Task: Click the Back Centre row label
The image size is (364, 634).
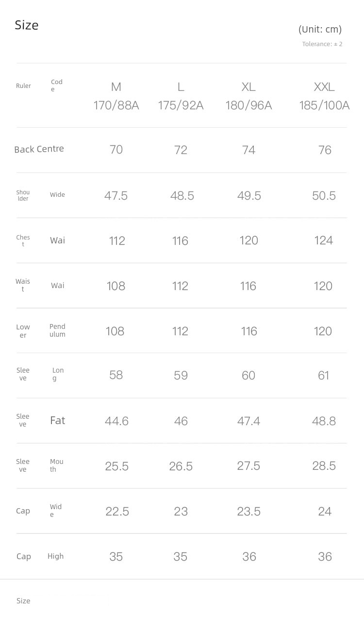Action: 39,149
